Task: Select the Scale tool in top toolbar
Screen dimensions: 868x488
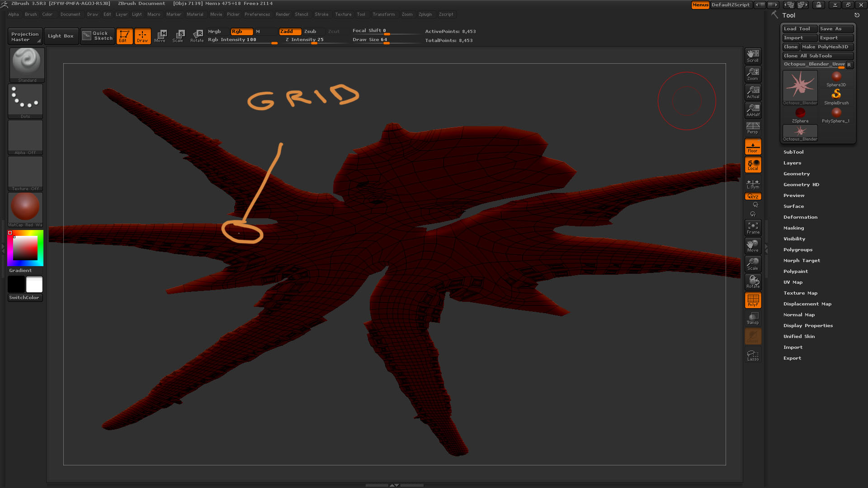Action: pyautogui.click(x=179, y=36)
